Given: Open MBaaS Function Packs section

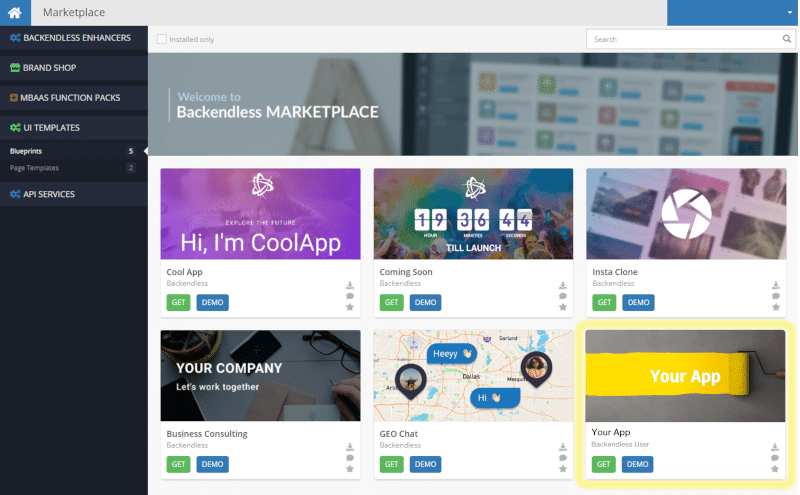Looking at the screenshot, I should click(74, 97).
